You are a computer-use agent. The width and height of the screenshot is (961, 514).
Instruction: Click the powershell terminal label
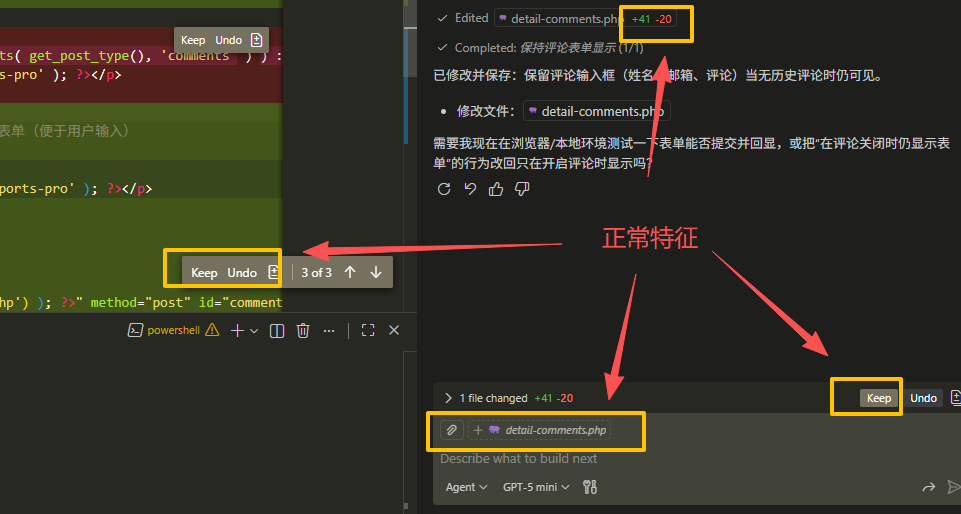(173, 330)
